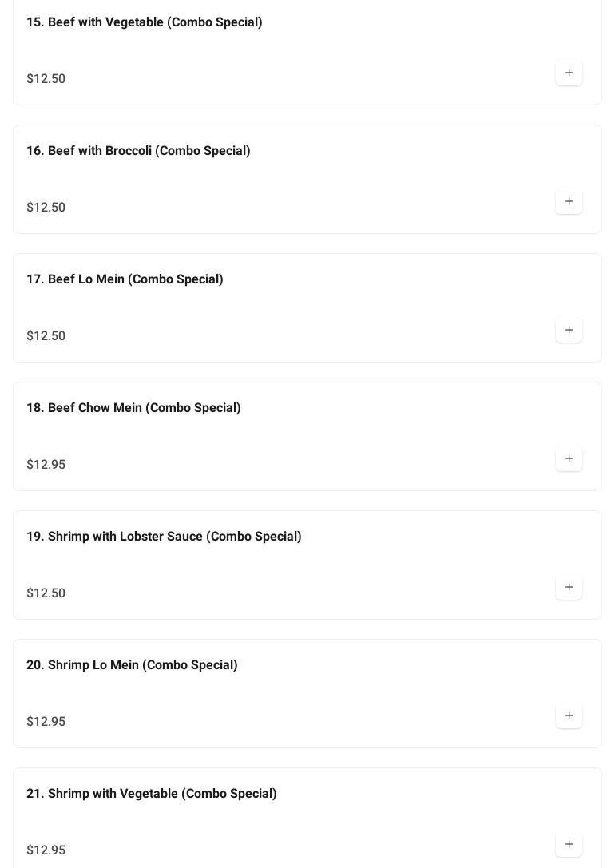Select 17. Beef Lo Mein title text
The height and width of the screenshot is (868, 615).
pos(125,279)
